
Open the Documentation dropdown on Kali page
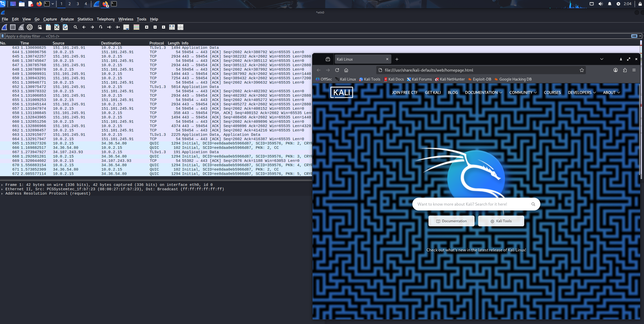tap(483, 93)
